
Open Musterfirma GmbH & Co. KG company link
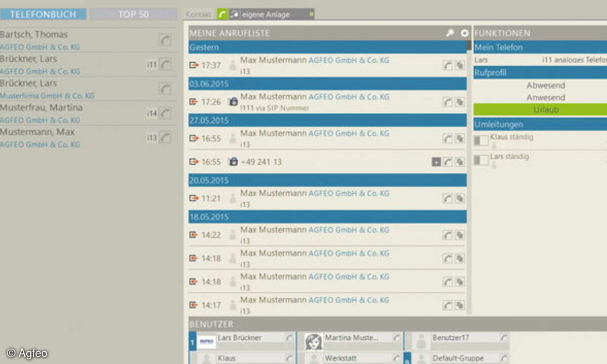coord(47,96)
